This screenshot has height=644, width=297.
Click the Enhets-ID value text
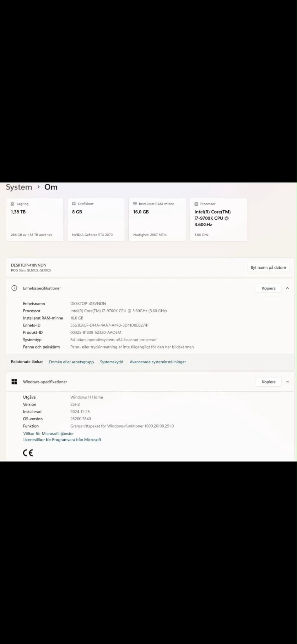click(x=109, y=325)
